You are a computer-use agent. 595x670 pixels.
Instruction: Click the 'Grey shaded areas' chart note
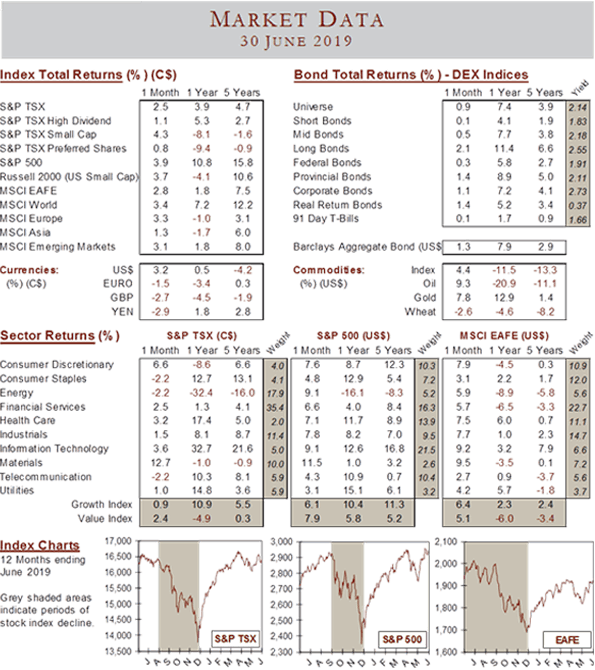(x=46, y=610)
